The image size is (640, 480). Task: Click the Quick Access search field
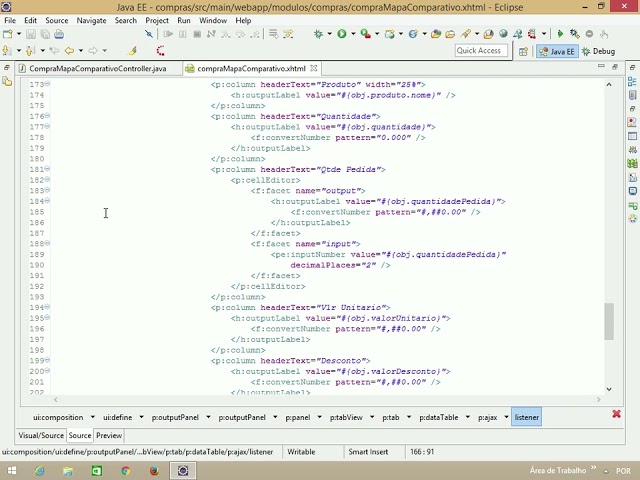[x=481, y=51]
